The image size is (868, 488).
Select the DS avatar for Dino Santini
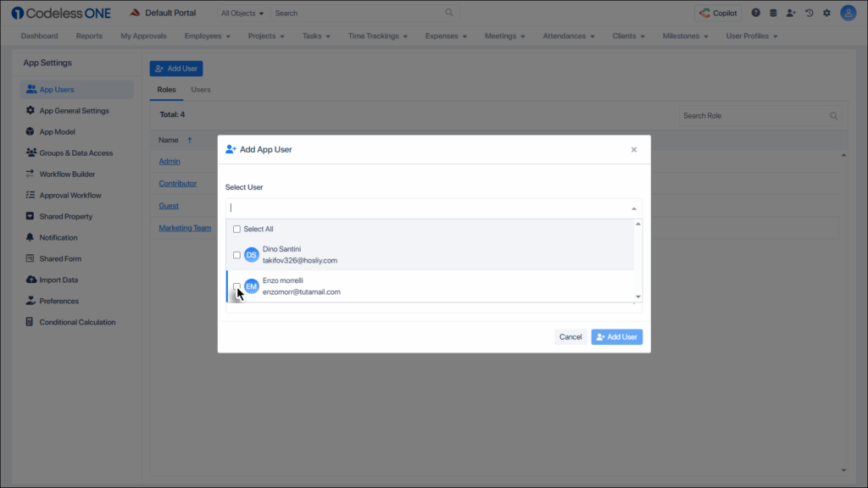(x=251, y=255)
